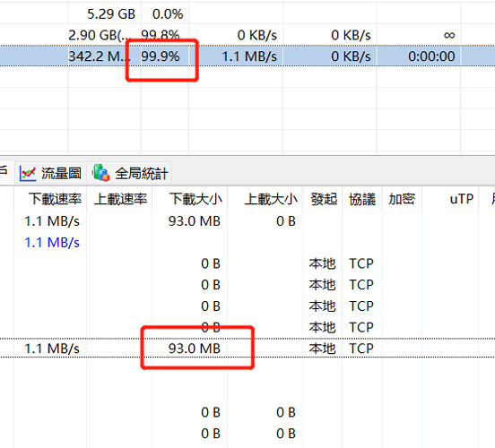Click the 上載大小 column header
The height and width of the screenshot is (448, 495).
coord(271,199)
